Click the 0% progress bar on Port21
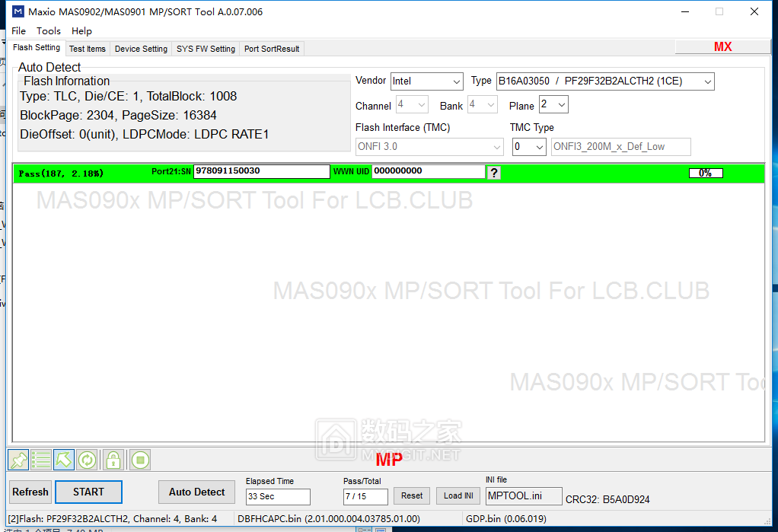Image resolution: width=778 pixels, height=532 pixels. (706, 174)
